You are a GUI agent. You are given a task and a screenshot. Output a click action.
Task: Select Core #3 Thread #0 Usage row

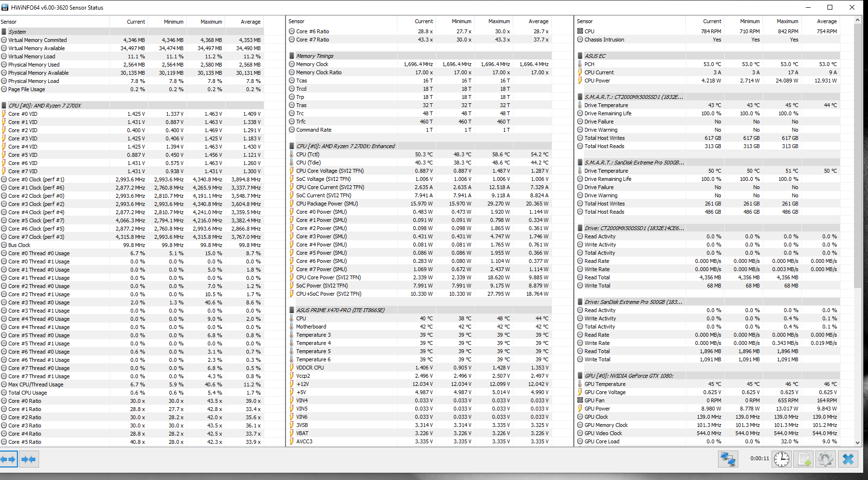click(132, 302)
